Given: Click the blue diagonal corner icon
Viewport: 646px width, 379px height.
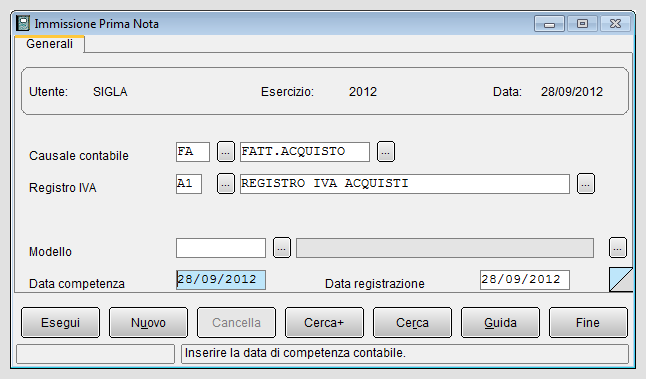Looking at the screenshot, I should [x=621, y=280].
